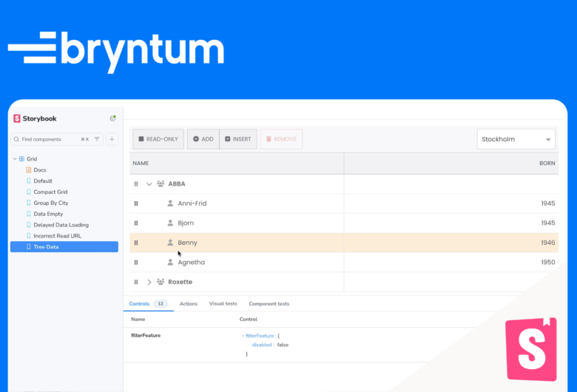Click the person icon beside Benny

click(x=170, y=243)
